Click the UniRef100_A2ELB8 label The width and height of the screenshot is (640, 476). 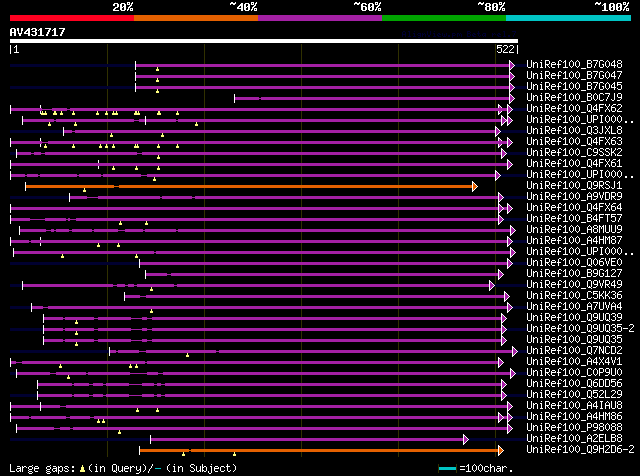click(x=574, y=439)
